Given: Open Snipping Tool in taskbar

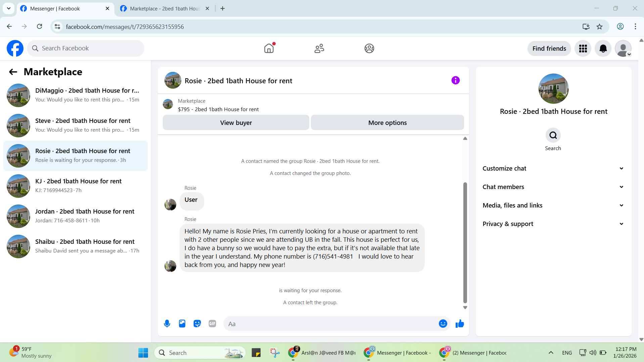Looking at the screenshot, I should click(x=275, y=353).
